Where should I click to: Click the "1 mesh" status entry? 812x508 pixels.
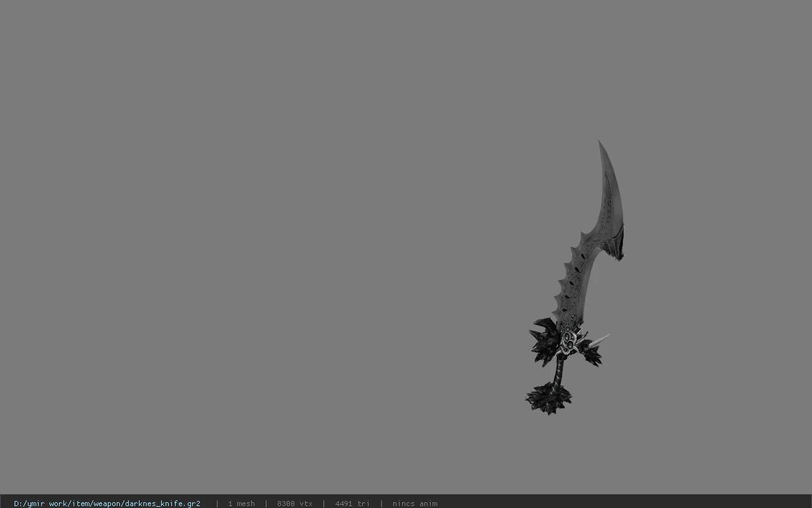pyautogui.click(x=241, y=504)
